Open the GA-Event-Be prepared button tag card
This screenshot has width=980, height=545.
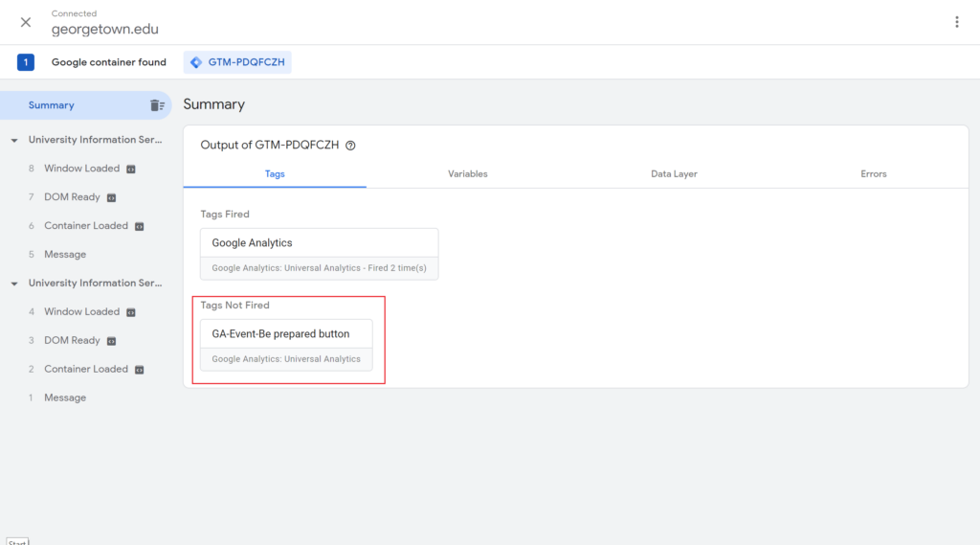coord(286,346)
